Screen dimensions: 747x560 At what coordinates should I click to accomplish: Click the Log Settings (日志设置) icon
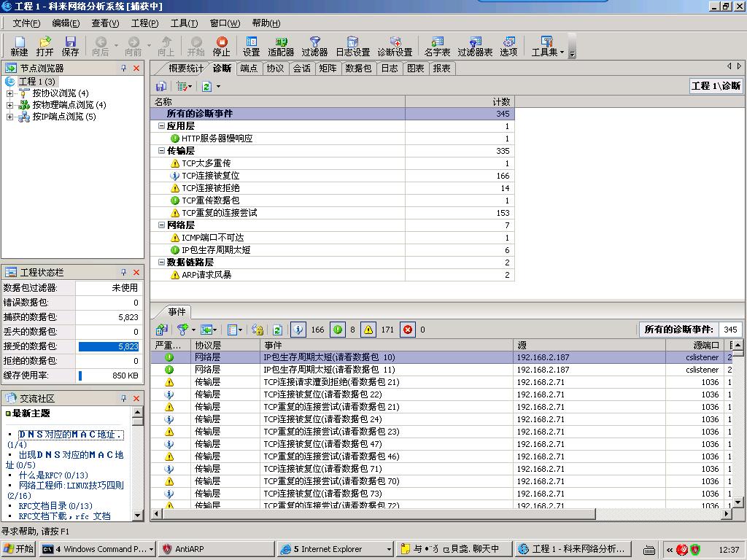(x=352, y=44)
